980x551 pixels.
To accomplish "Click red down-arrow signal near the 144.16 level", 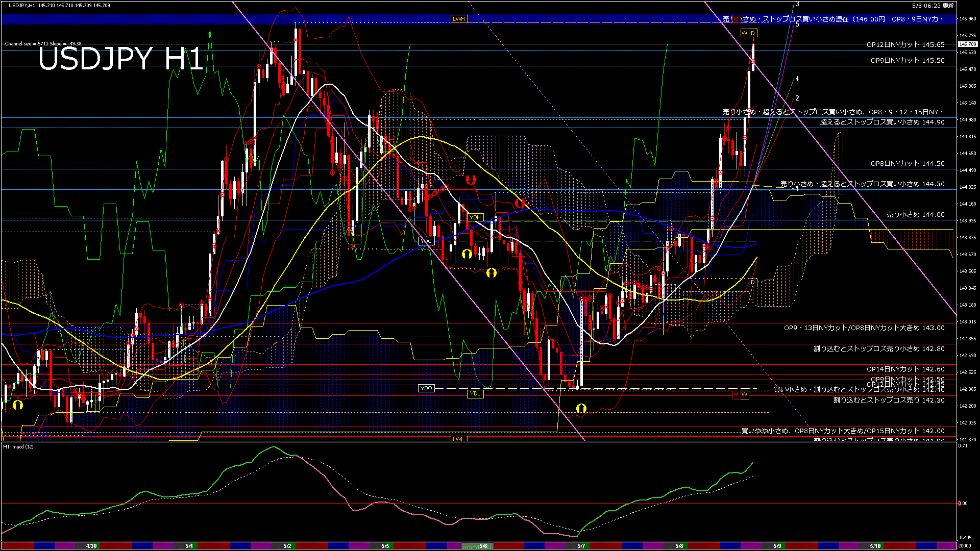I will point(520,203).
